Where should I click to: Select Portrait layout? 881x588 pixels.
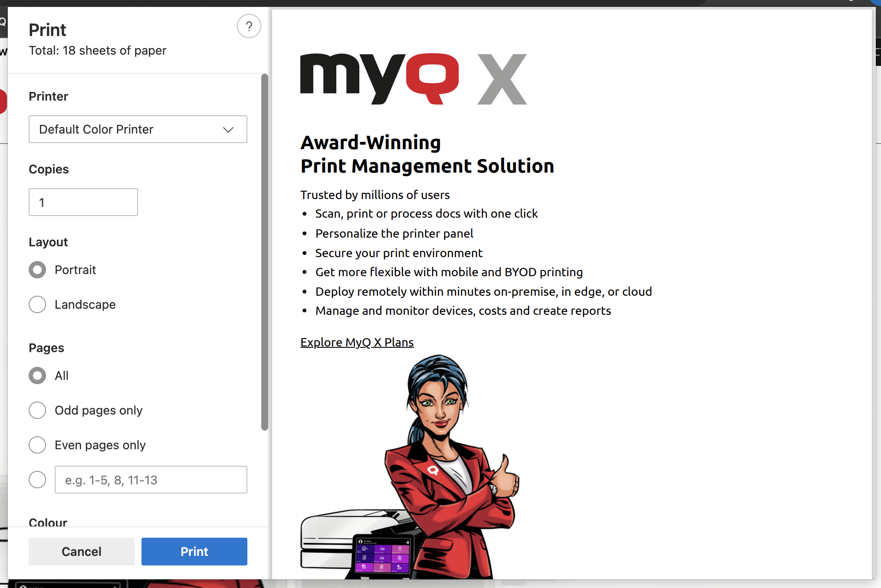click(x=37, y=270)
